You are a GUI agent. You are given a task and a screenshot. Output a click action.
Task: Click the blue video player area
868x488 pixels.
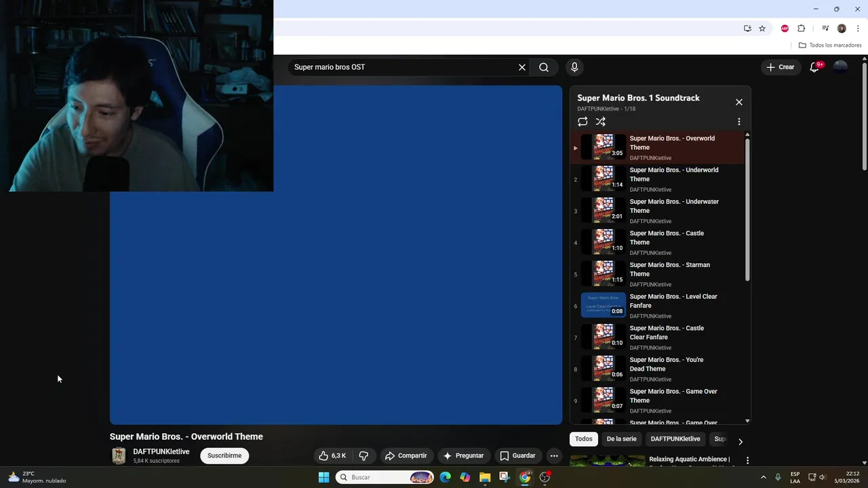[336, 255]
